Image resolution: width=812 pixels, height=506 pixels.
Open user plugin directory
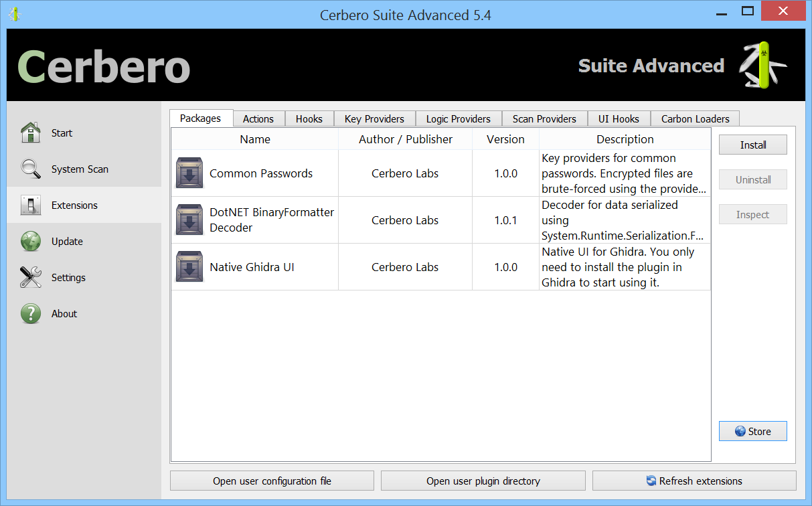click(x=483, y=481)
